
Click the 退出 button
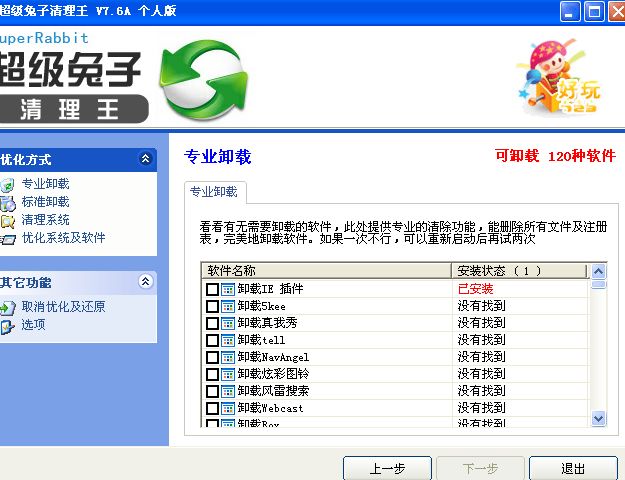573,468
